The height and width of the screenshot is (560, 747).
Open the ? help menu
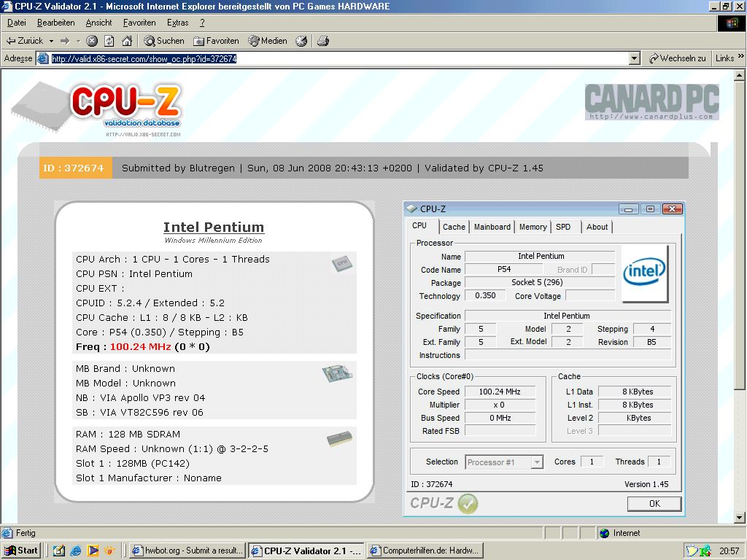(202, 23)
